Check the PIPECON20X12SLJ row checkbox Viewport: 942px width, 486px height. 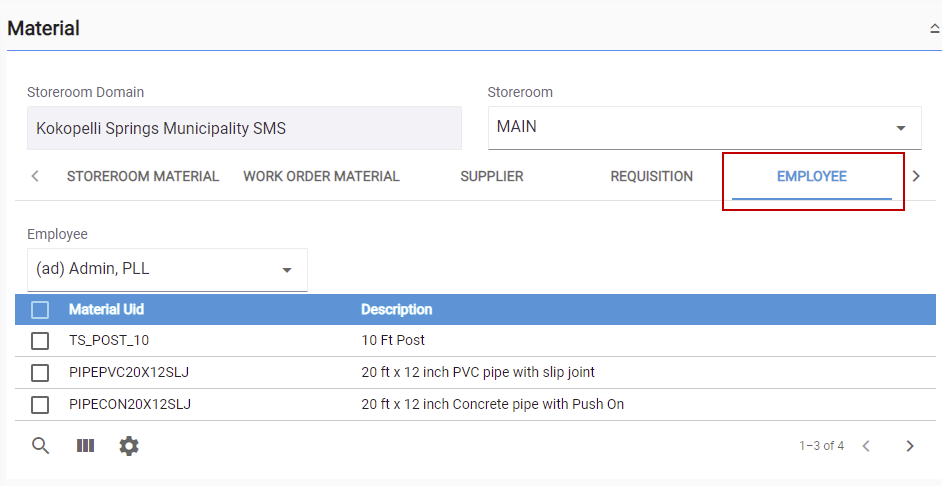point(40,404)
